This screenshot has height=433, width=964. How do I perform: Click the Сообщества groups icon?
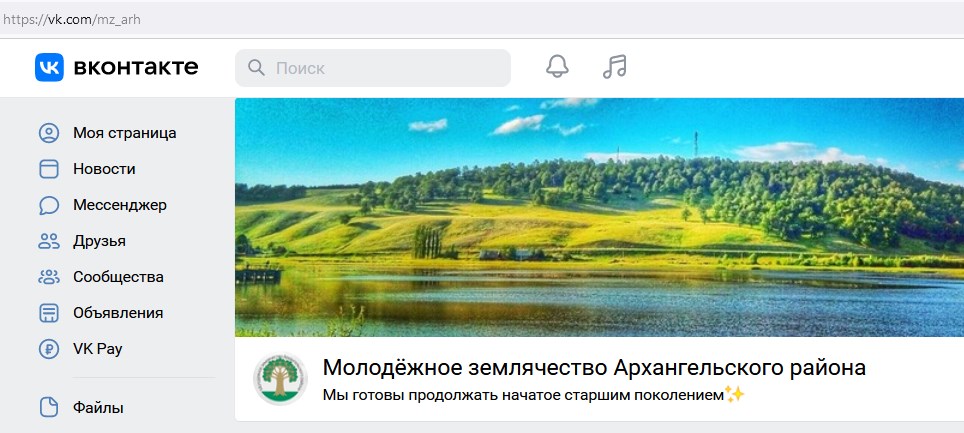[49, 277]
